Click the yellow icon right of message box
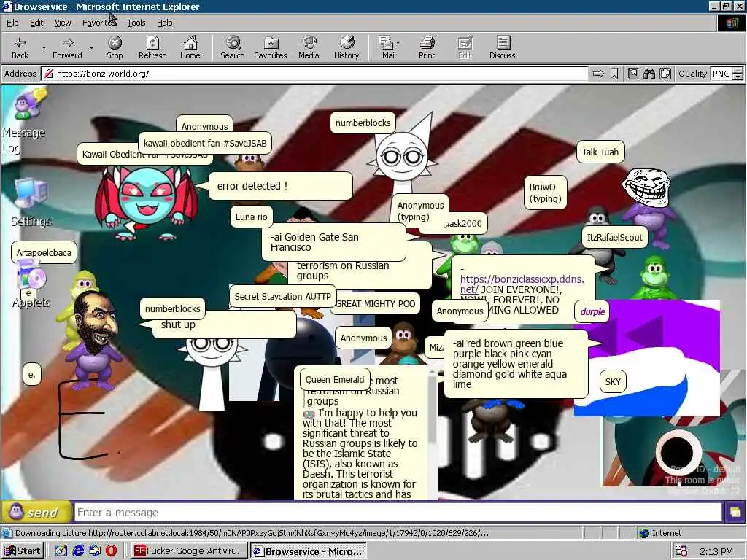The image size is (747, 560). pyautogui.click(x=735, y=513)
